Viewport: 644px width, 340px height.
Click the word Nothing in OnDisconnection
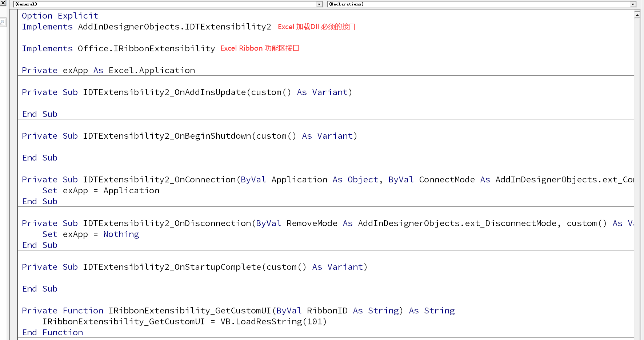click(121, 234)
